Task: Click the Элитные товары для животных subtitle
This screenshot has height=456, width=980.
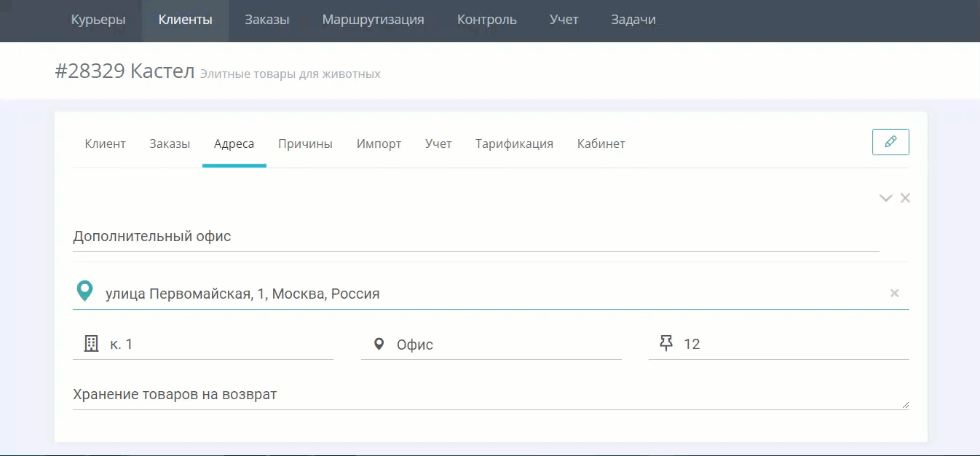Action: pos(290,74)
